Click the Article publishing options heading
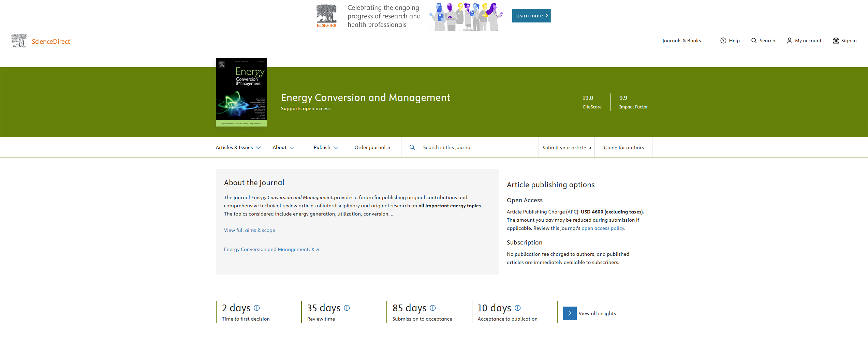 [x=550, y=184]
